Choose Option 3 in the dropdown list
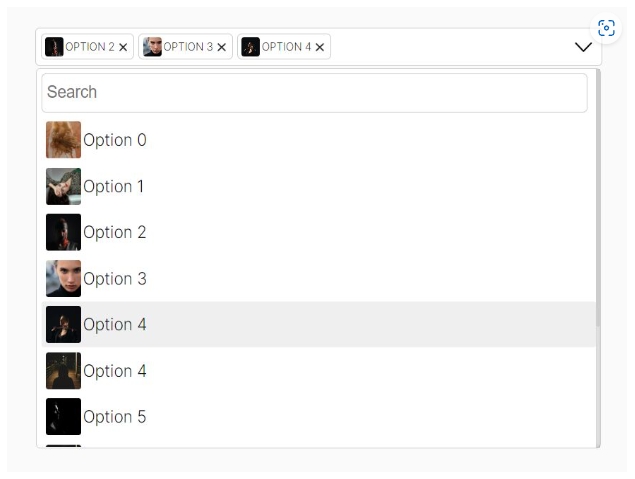This screenshot has height=479, width=635. [318, 279]
